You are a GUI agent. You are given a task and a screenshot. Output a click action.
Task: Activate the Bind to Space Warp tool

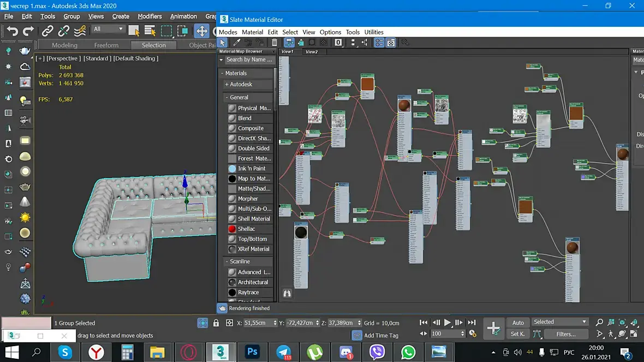pyautogui.click(x=80, y=31)
